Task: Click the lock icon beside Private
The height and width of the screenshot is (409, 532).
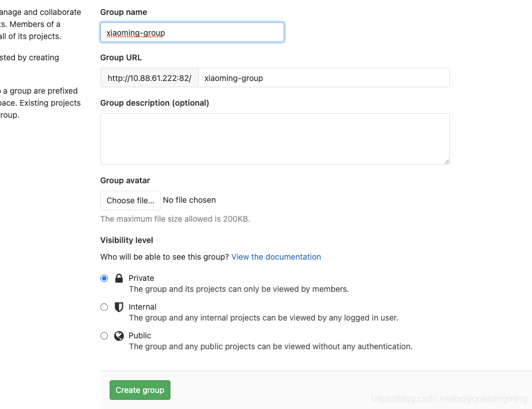Action: pos(119,278)
